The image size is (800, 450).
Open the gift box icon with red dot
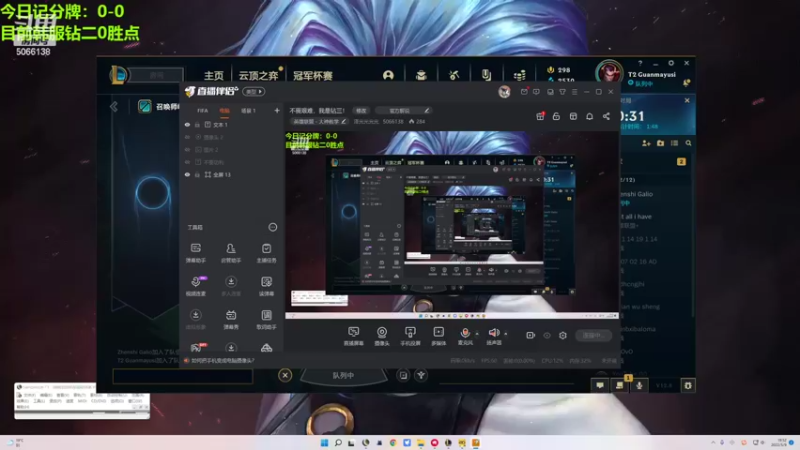tap(540, 116)
